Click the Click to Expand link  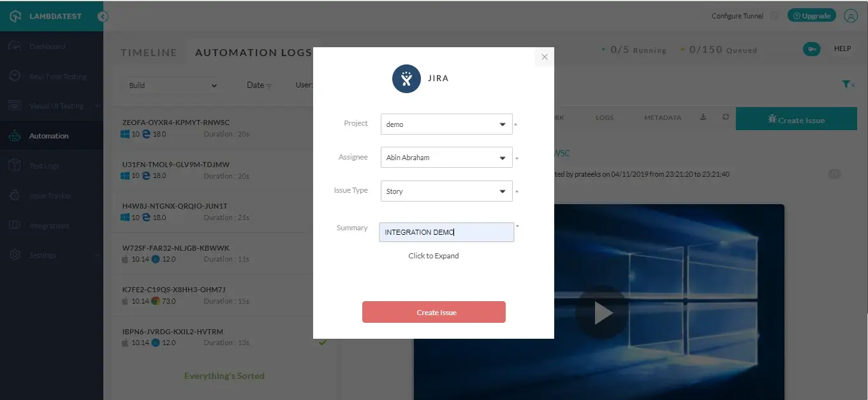tap(433, 256)
